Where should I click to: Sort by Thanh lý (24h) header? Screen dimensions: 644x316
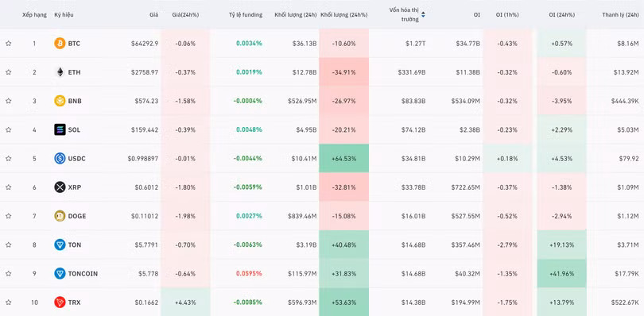pos(620,15)
